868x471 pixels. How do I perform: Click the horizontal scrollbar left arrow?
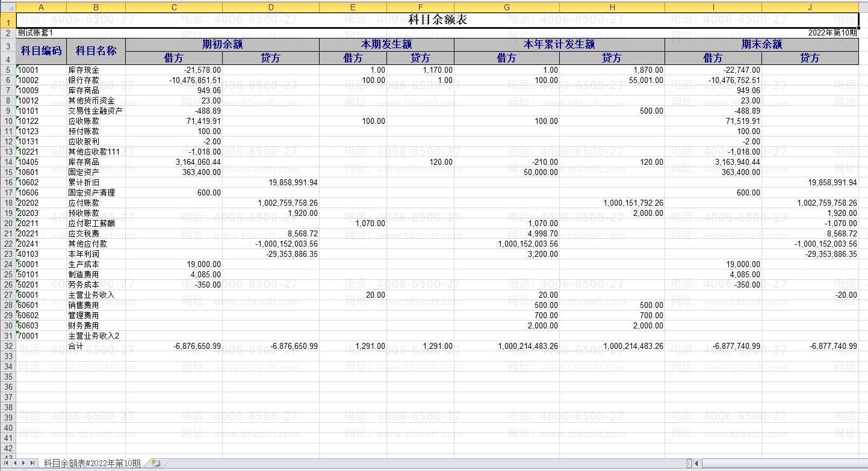coord(696,463)
